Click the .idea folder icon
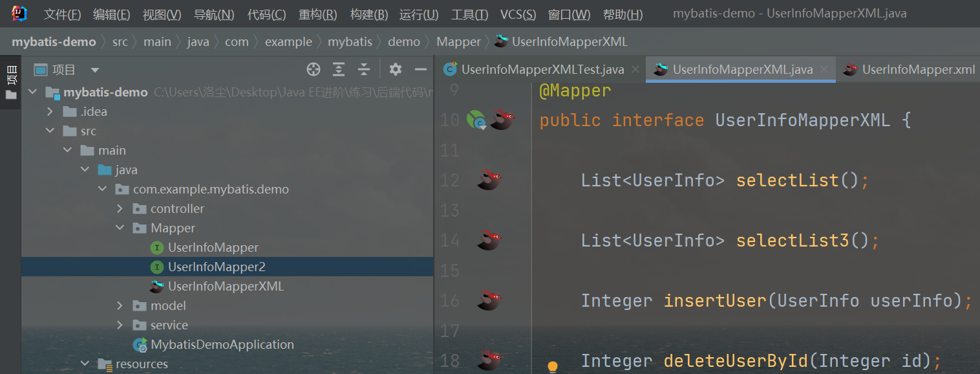Screen dimensions: 980x374 coord(70,112)
